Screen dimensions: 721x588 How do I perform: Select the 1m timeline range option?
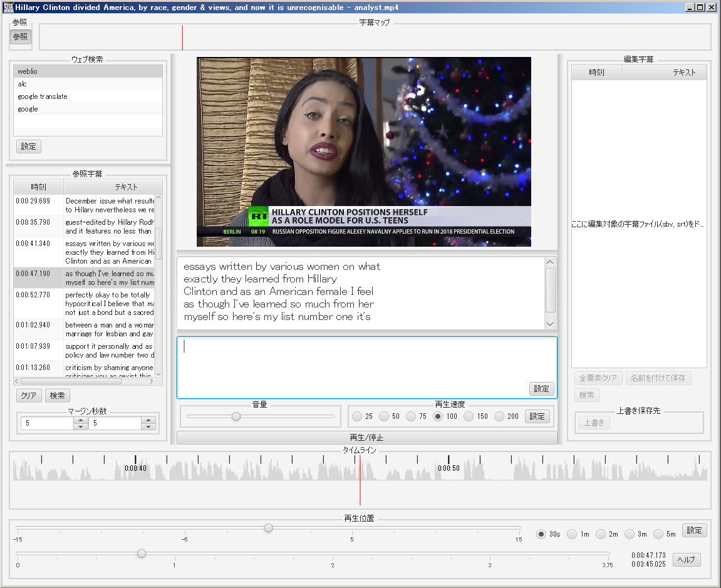click(572, 534)
